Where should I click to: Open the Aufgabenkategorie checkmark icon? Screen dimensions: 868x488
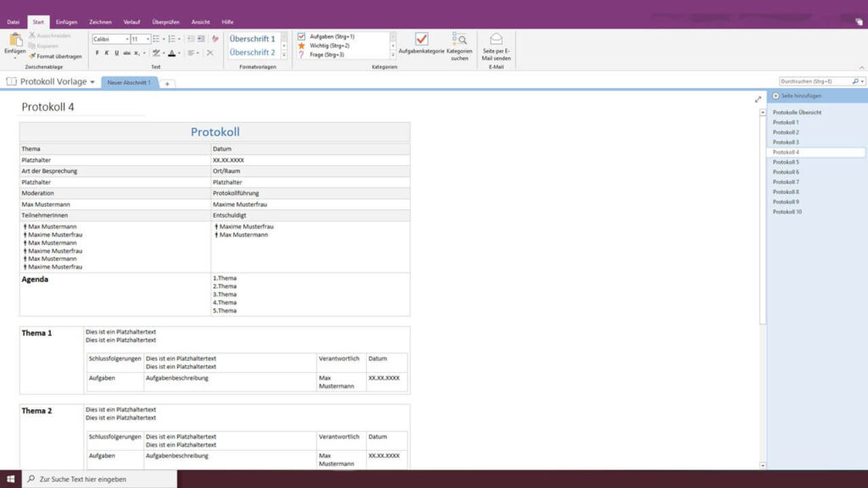pos(421,39)
